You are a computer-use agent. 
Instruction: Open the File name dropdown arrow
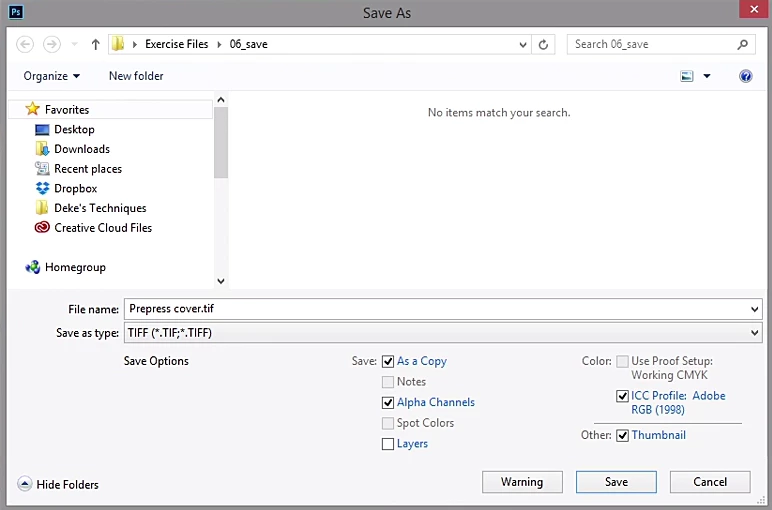tap(754, 310)
